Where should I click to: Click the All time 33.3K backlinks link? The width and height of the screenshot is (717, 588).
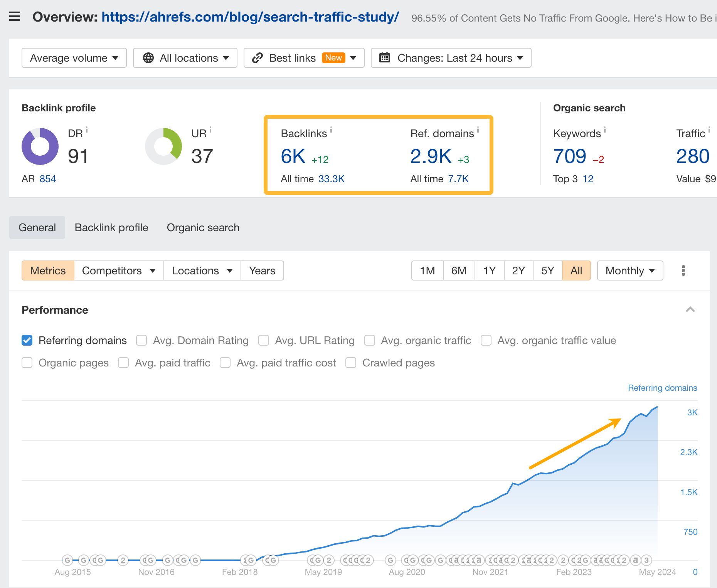point(332,178)
